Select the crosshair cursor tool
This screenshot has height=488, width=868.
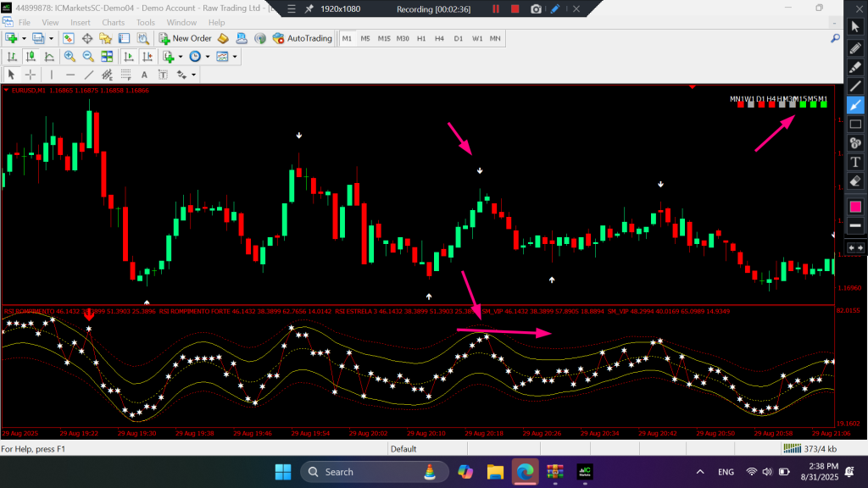click(x=31, y=75)
